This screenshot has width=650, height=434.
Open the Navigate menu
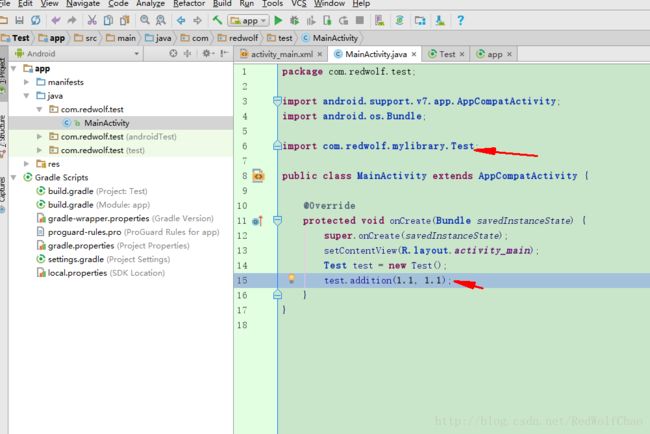[83, 3]
